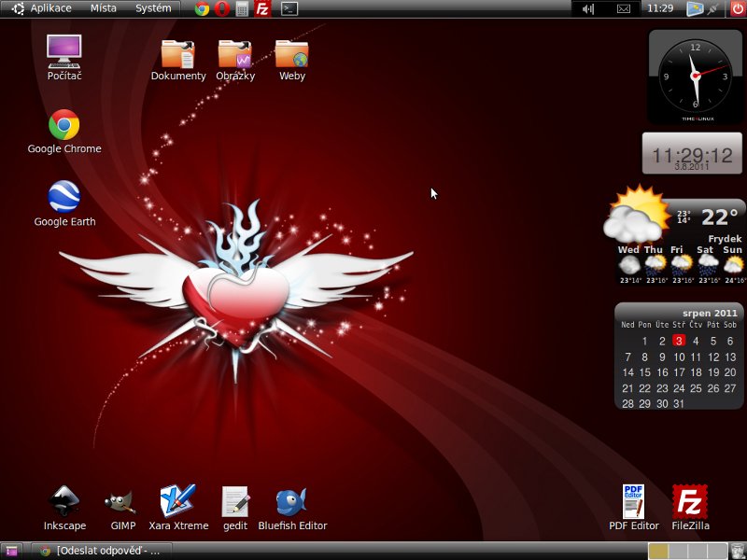This screenshot has height=560, width=747.
Task: Toggle show desktop button in bottom panel
Action: pos(12,551)
